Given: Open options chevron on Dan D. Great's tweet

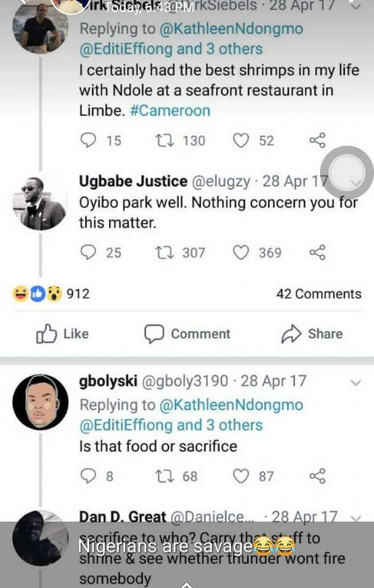Looking at the screenshot, I should (355, 518).
